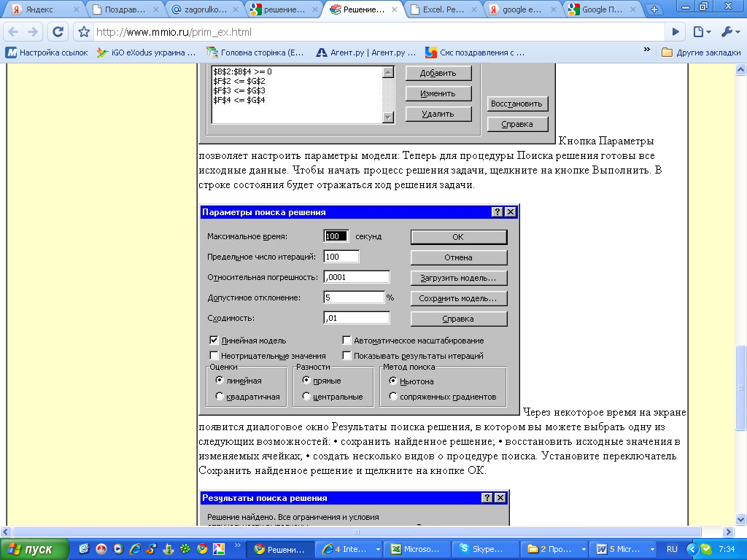Switch to the Поздрав… tab
The height and width of the screenshot is (560, 747).
(x=125, y=9)
